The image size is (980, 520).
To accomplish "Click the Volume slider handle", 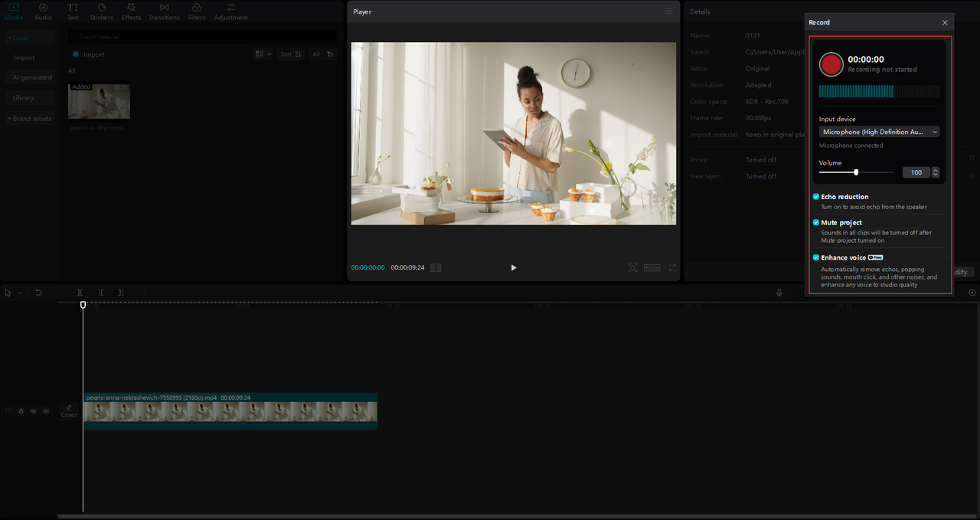I will point(856,172).
